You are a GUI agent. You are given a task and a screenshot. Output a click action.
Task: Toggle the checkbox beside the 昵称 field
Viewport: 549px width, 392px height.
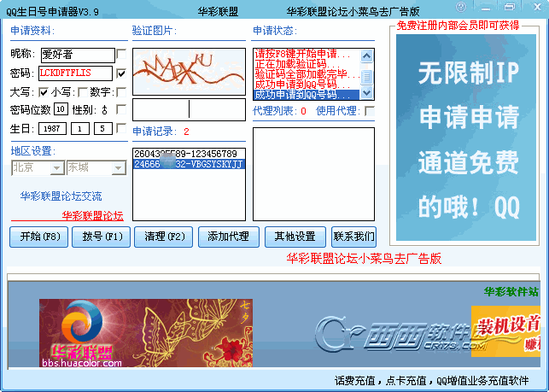pos(121,54)
